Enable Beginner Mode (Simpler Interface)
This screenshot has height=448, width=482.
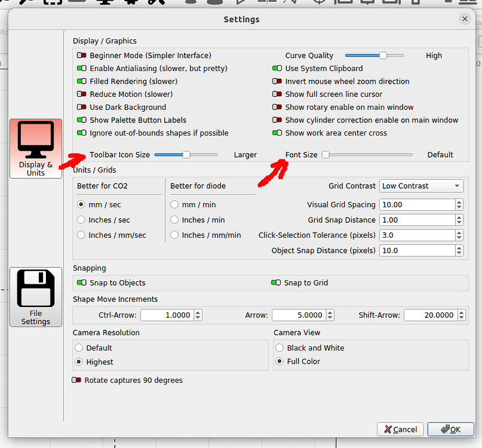click(81, 56)
